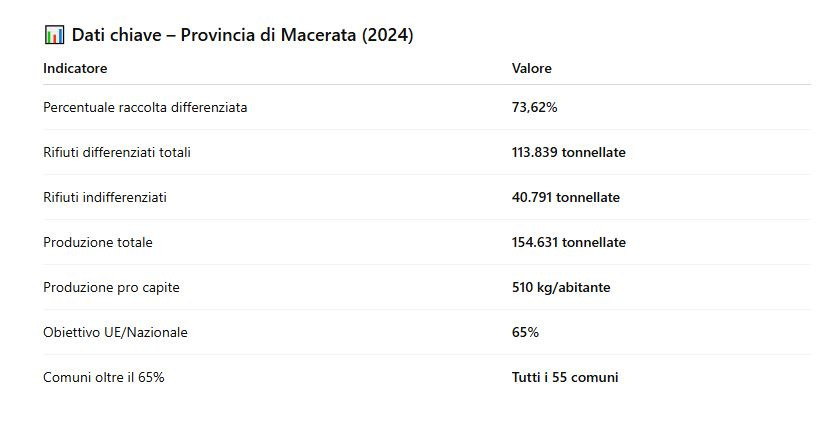Click the 113.839 tonnellate value

(568, 152)
